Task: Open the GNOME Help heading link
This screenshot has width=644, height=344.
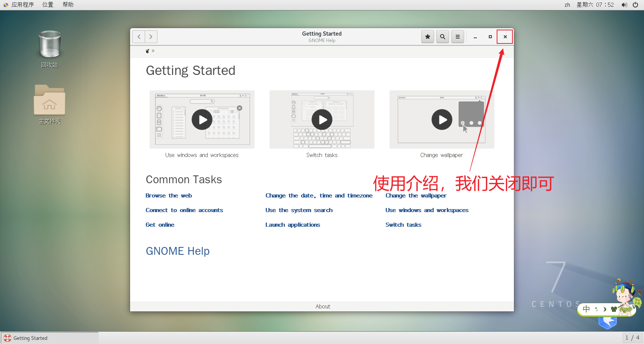Action: point(178,251)
